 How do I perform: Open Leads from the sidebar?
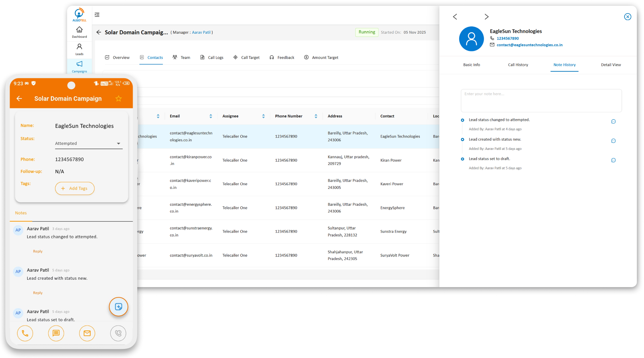pos(79,50)
